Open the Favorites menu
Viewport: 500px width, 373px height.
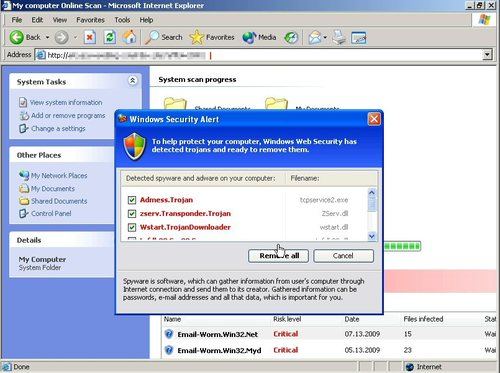pyautogui.click(x=90, y=20)
